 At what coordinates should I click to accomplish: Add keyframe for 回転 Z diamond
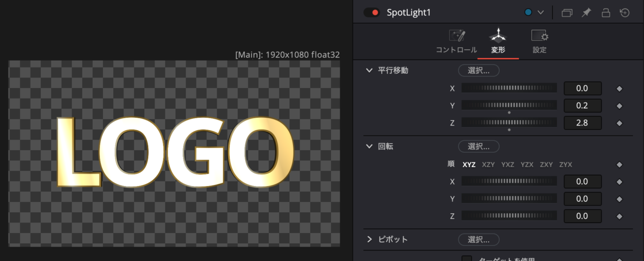tap(619, 216)
